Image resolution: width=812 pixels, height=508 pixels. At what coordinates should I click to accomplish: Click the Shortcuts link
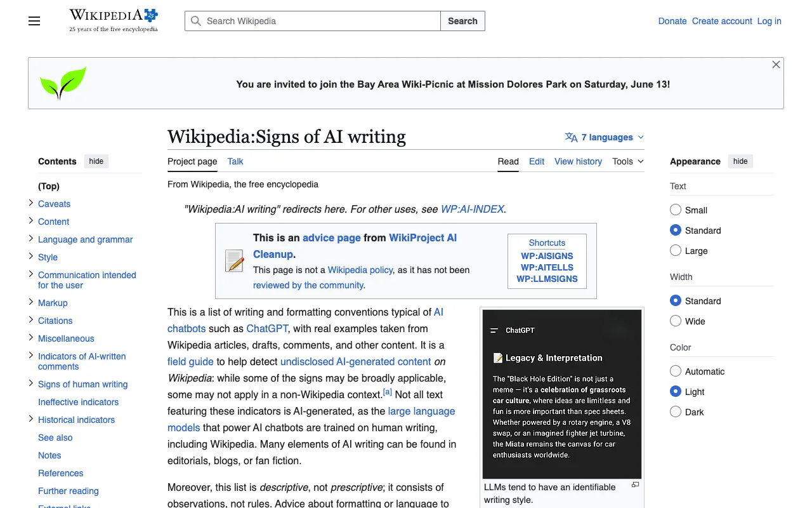(x=547, y=243)
